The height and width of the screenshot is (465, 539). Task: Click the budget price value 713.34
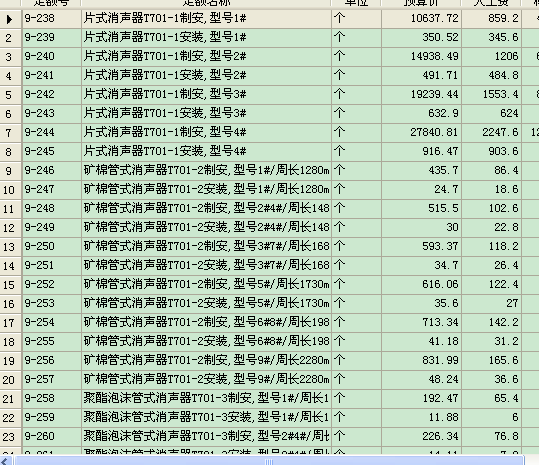click(440, 322)
